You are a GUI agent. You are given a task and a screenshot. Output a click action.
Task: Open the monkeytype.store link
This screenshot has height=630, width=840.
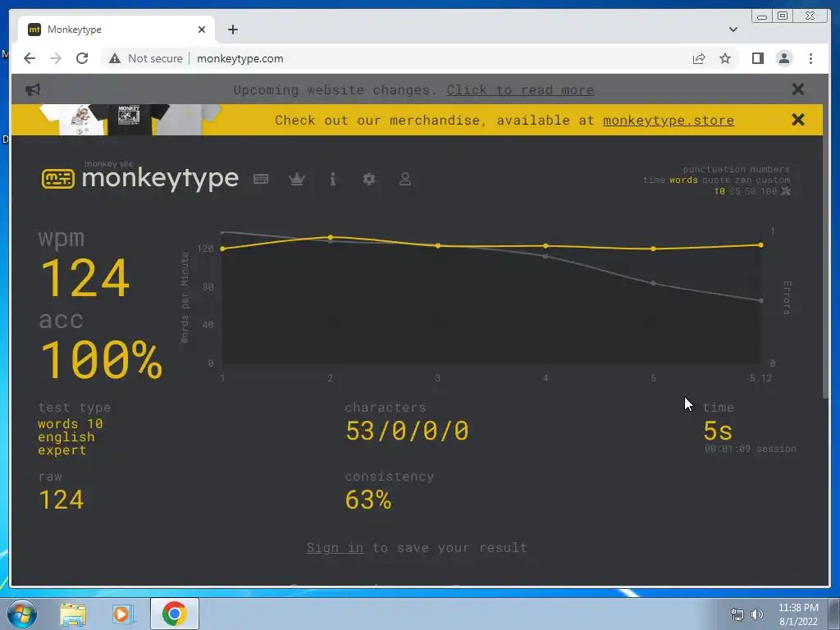pyautogui.click(x=669, y=120)
